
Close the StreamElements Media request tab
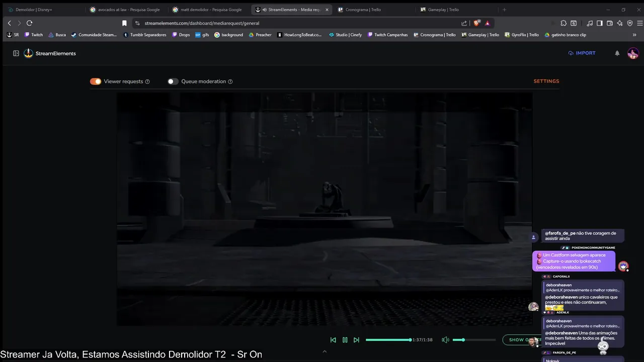coord(327,10)
